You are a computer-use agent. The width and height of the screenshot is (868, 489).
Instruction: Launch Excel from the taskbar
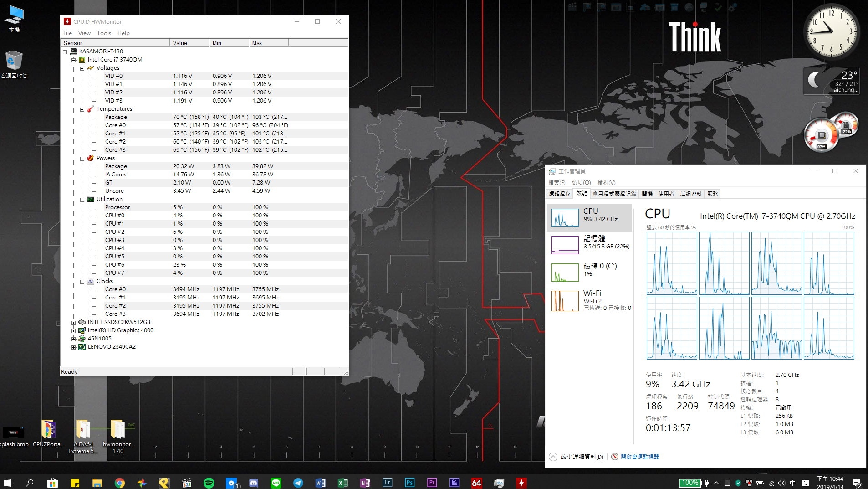(343, 483)
